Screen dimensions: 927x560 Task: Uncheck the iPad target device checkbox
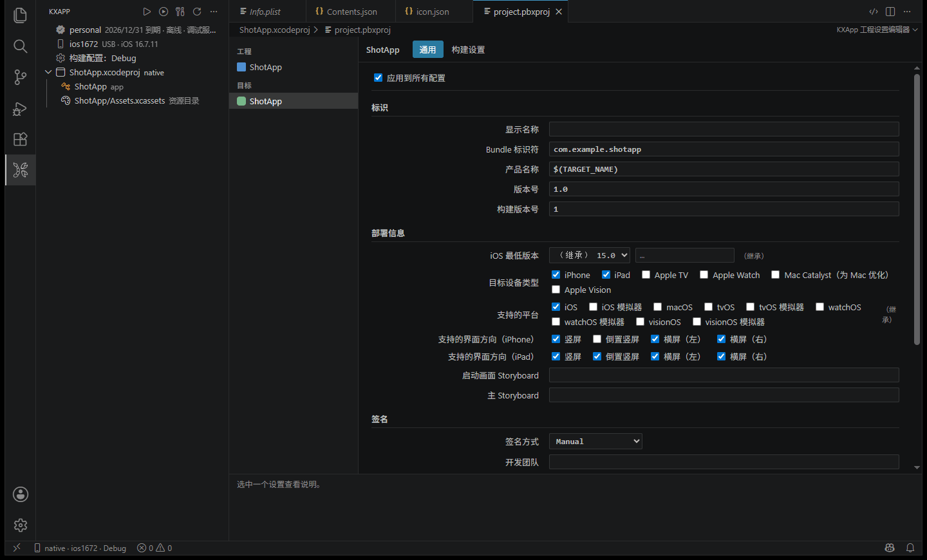(606, 275)
